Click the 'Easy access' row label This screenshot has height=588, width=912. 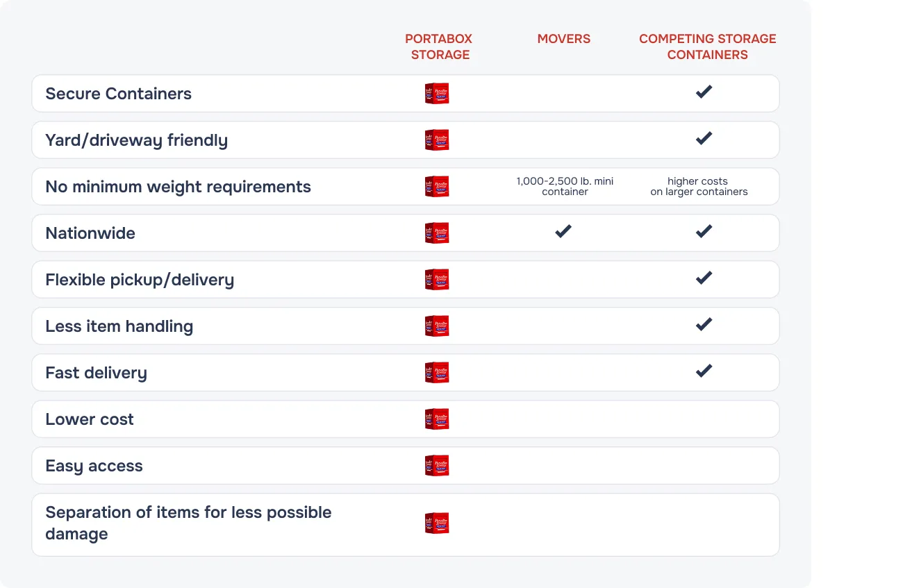94,466
